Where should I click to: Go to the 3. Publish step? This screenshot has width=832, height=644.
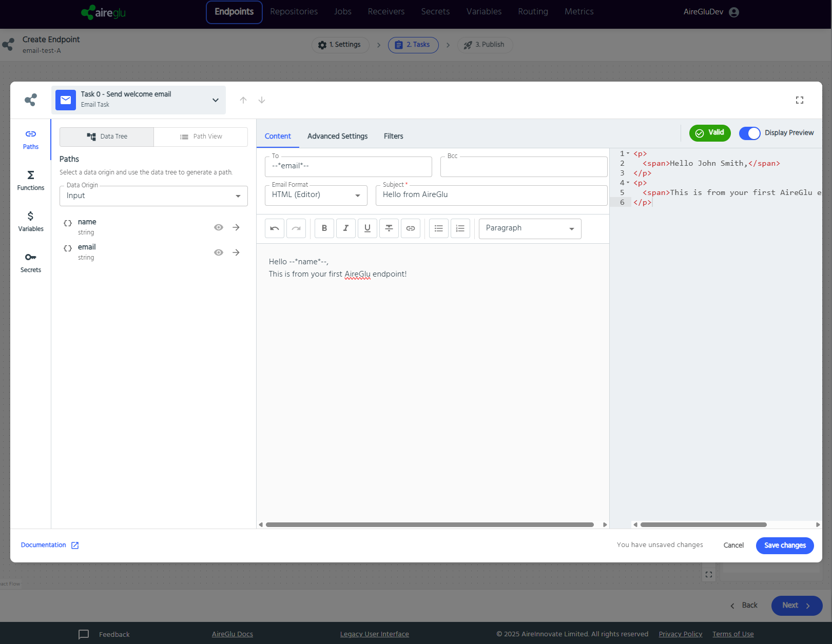pyautogui.click(x=485, y=45)
